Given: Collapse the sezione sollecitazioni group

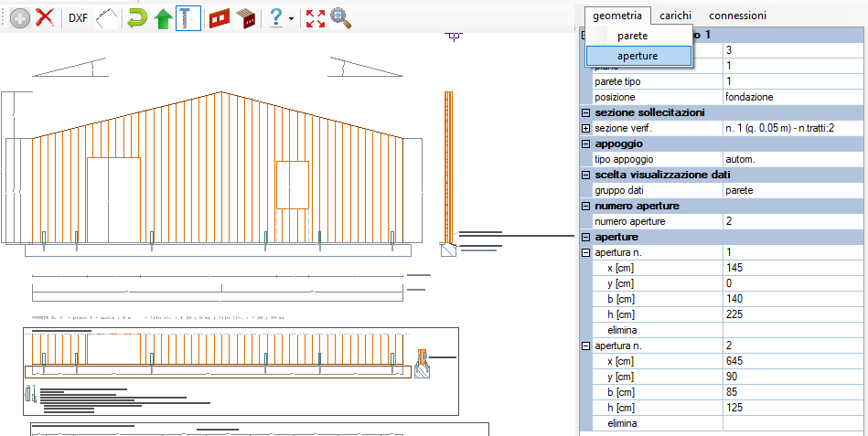Looking at the screenshot, I should [585, 112].
